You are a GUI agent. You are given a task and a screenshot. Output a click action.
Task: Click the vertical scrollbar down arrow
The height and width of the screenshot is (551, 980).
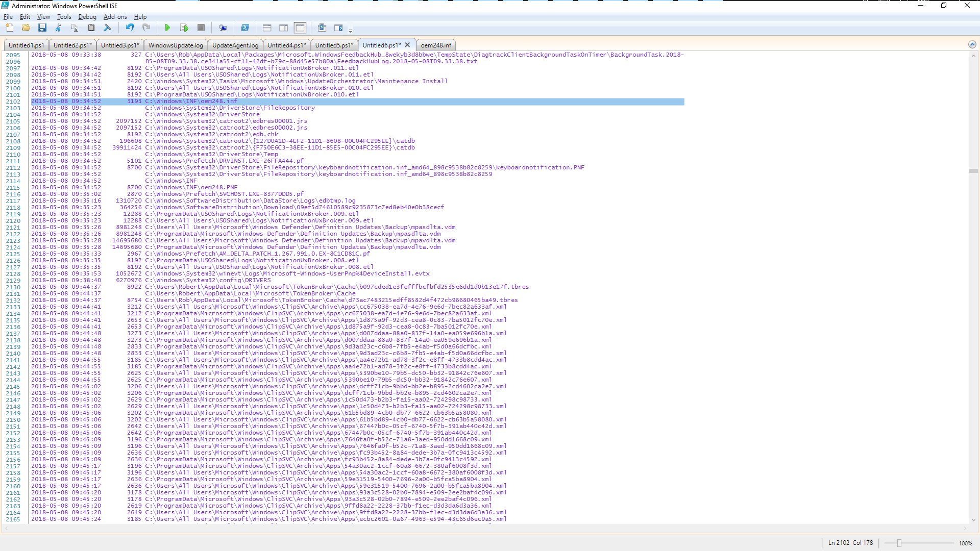click(x=973, y=520)
